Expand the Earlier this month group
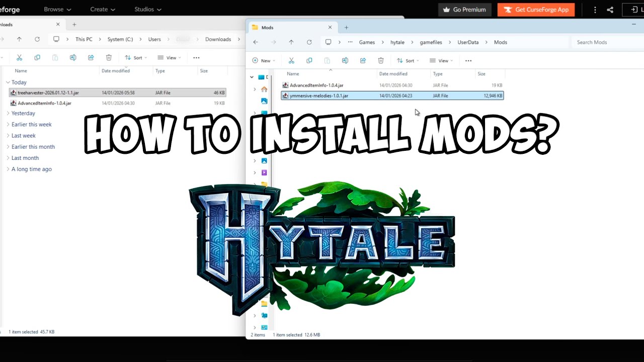 click(8, 147)
